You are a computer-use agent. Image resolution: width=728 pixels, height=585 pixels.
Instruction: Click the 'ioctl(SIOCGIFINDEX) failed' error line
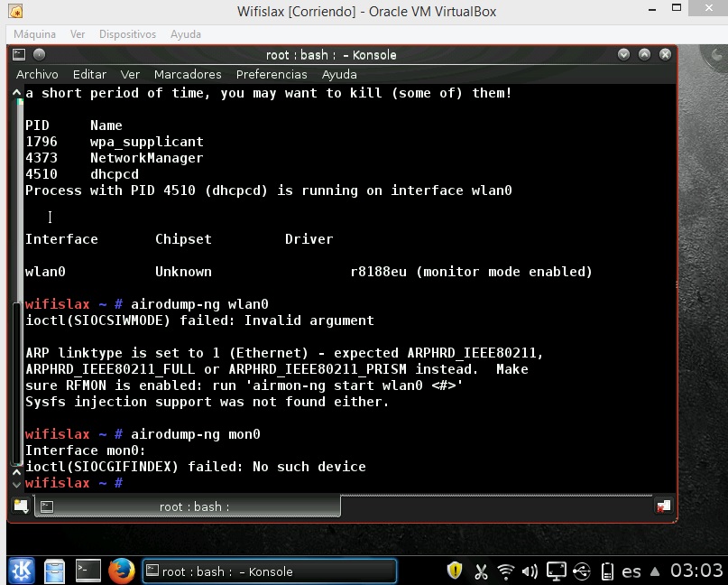point(196,467)
